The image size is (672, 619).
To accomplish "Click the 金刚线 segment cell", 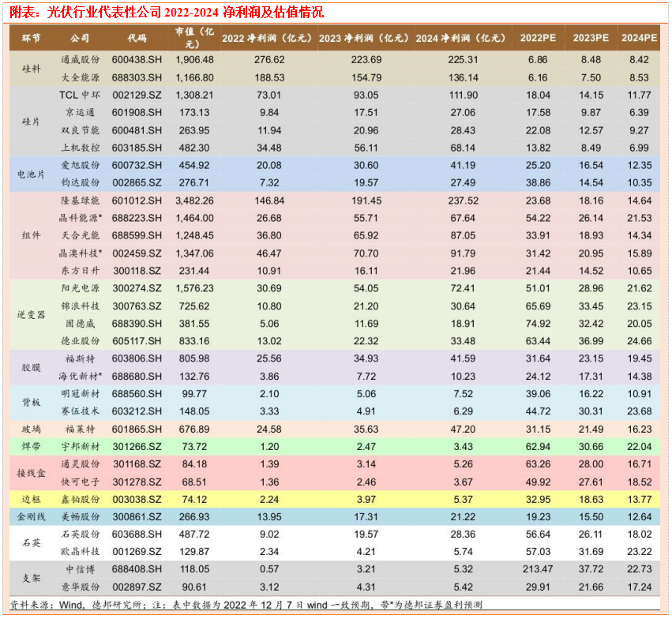I will (31, 517).
